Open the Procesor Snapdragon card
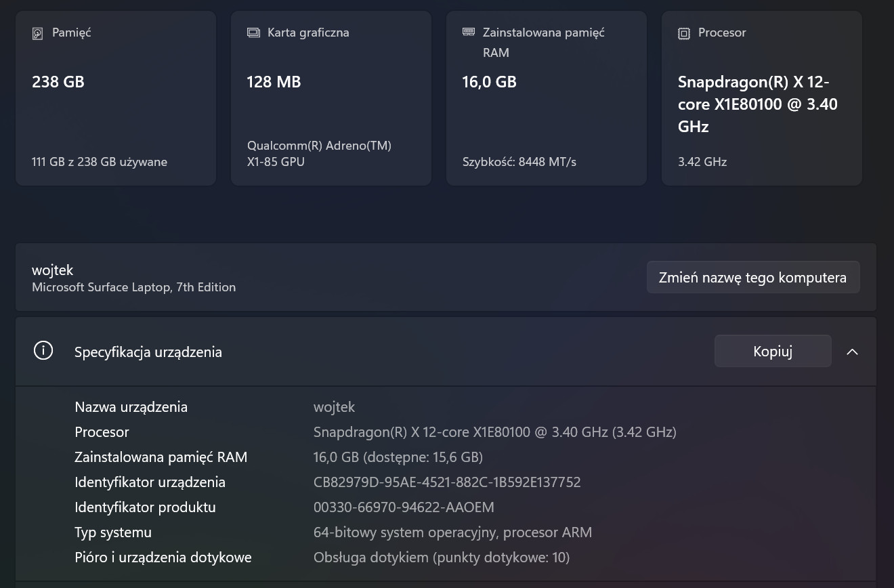The height and width of the screenshot is (588, 894). [761, 98]
